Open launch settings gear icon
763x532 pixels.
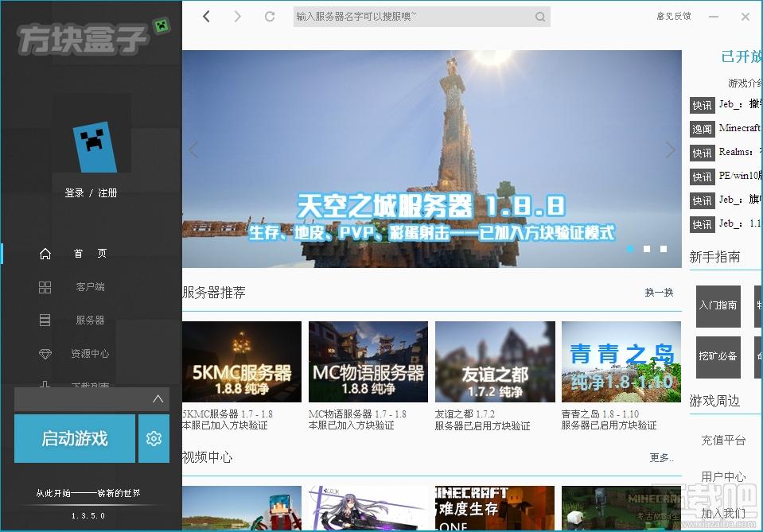click(154, 438)
